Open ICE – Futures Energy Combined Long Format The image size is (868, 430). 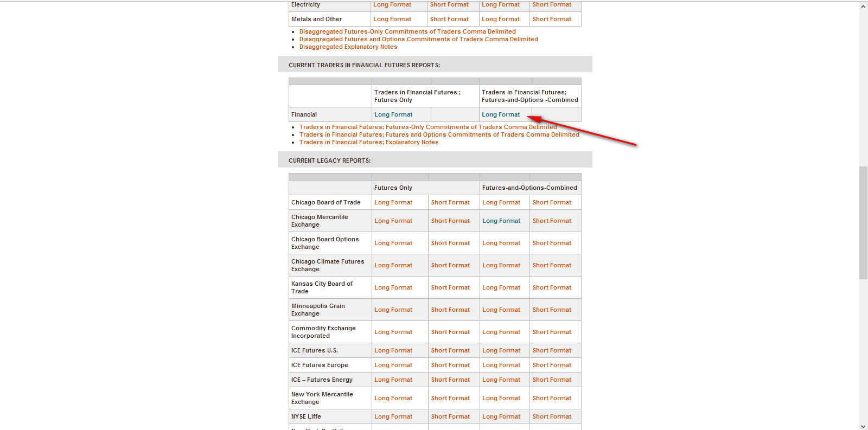501,380
